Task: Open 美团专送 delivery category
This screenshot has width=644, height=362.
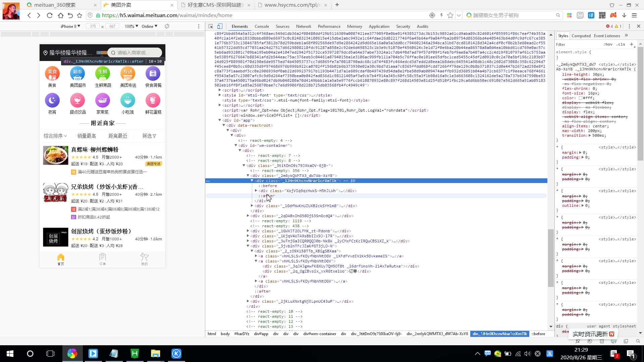Action: [x=128, y=77]
